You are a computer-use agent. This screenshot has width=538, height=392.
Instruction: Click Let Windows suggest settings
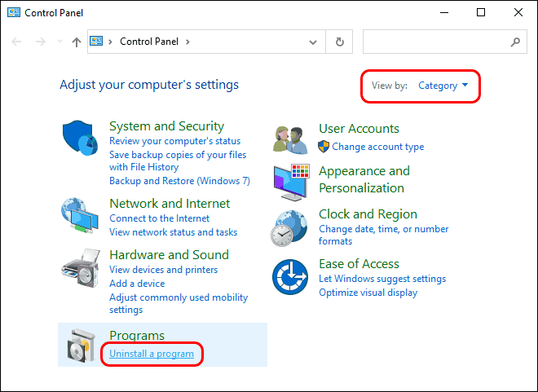click(382, 279)
